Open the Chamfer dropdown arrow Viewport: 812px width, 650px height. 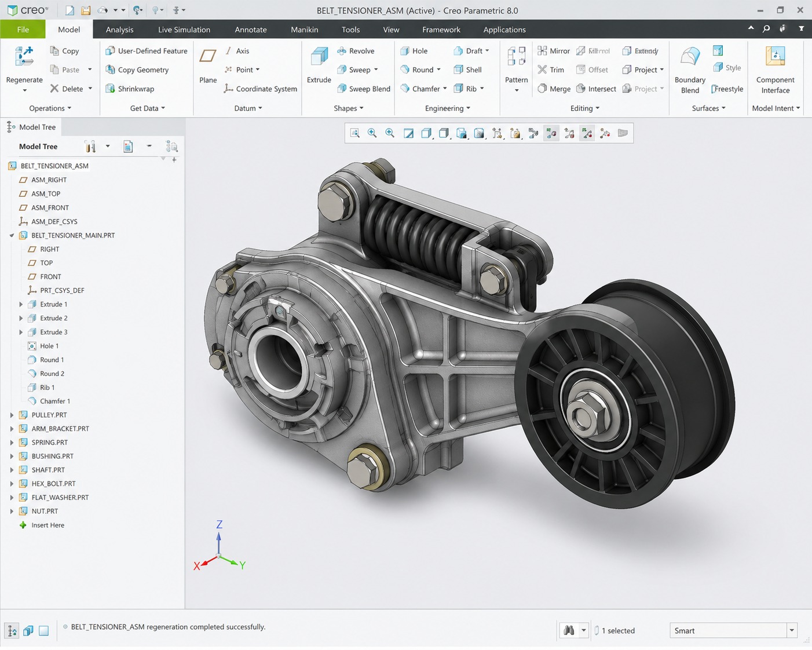445,89
